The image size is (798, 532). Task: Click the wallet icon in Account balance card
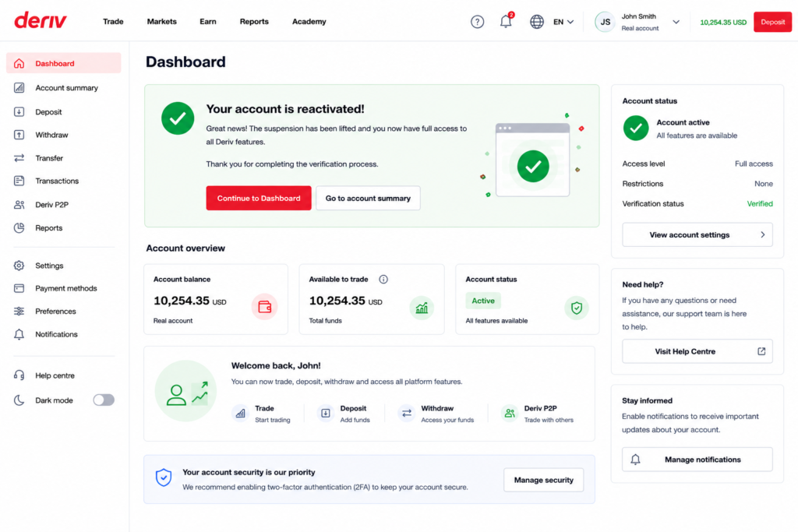point(264,307)
